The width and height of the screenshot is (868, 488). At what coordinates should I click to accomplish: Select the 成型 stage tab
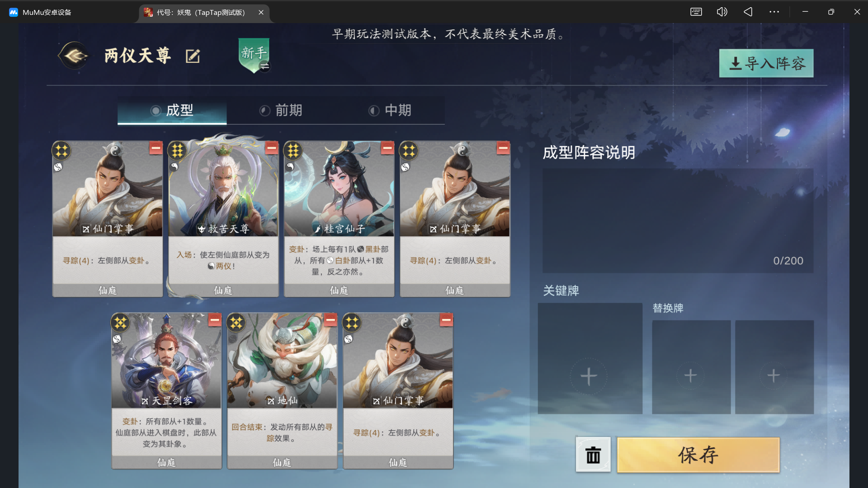point(172,110)
